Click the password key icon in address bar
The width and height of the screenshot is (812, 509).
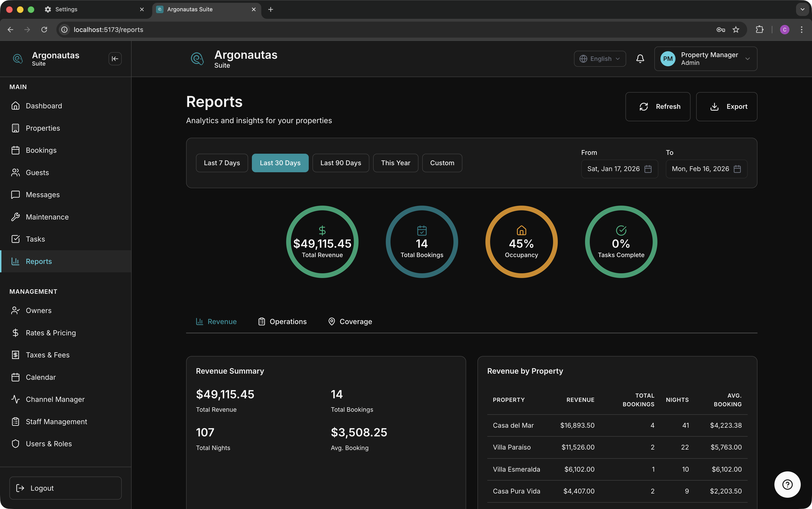tap(720, 30)
